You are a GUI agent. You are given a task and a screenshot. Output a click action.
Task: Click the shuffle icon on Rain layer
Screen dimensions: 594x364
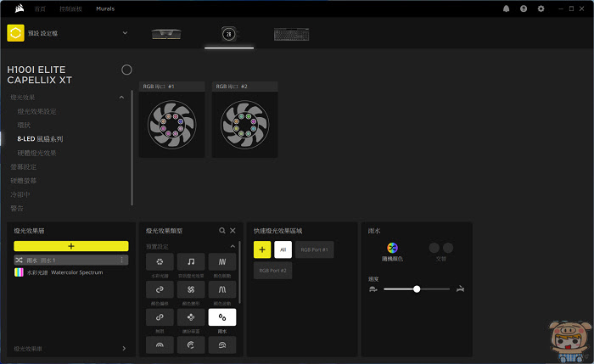(19, 260)
